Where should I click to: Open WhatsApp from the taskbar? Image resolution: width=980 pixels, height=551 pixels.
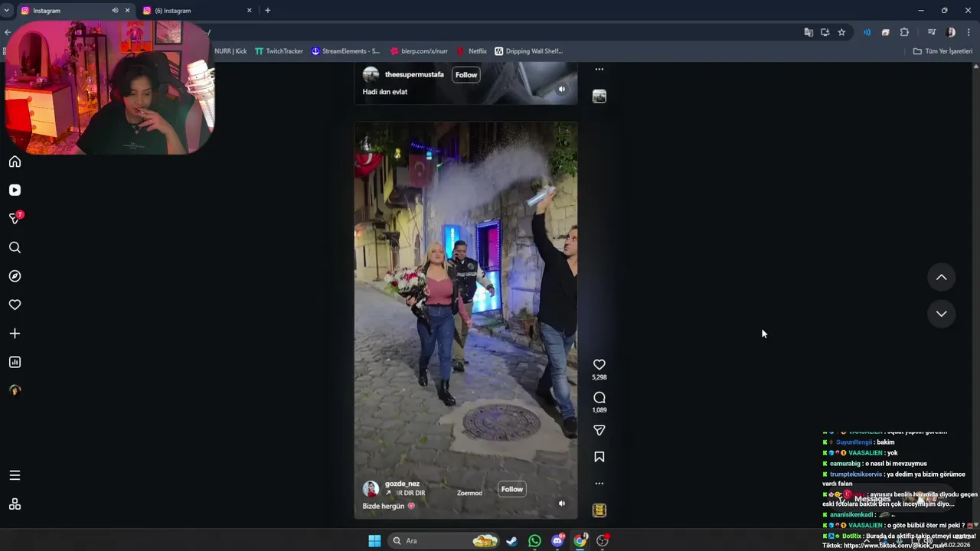[534, 541]
